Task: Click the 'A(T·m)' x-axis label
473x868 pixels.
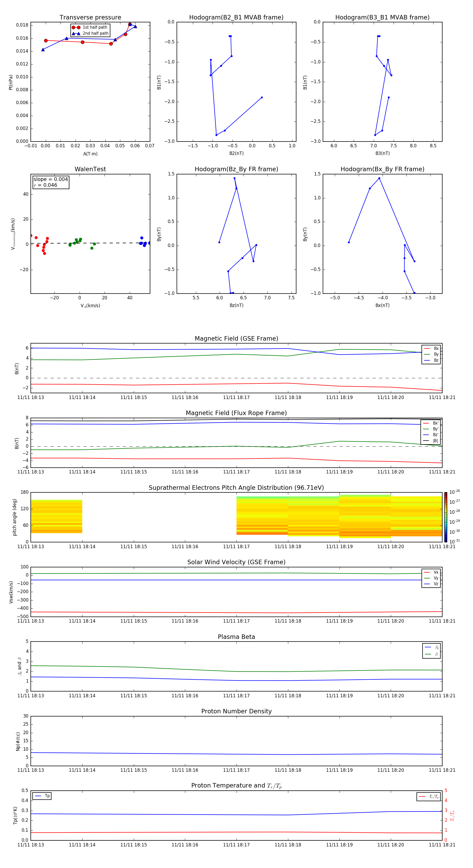Action: (90, 154)
